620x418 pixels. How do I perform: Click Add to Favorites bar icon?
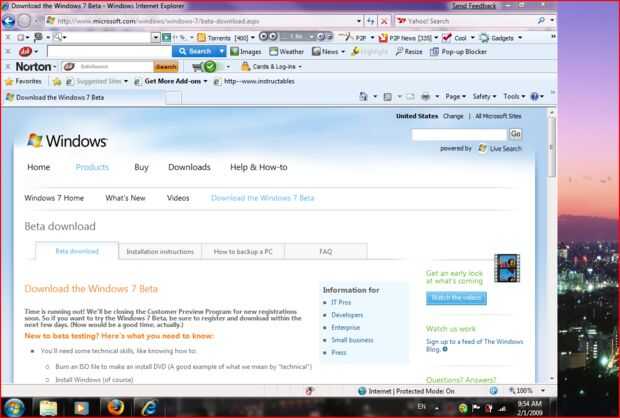coord(57,81)
